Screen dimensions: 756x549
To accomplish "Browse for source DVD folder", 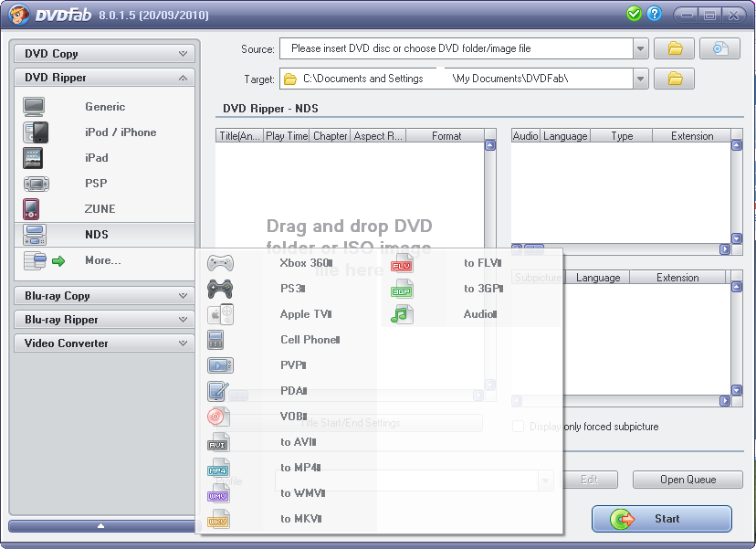I will pos(674,48).
